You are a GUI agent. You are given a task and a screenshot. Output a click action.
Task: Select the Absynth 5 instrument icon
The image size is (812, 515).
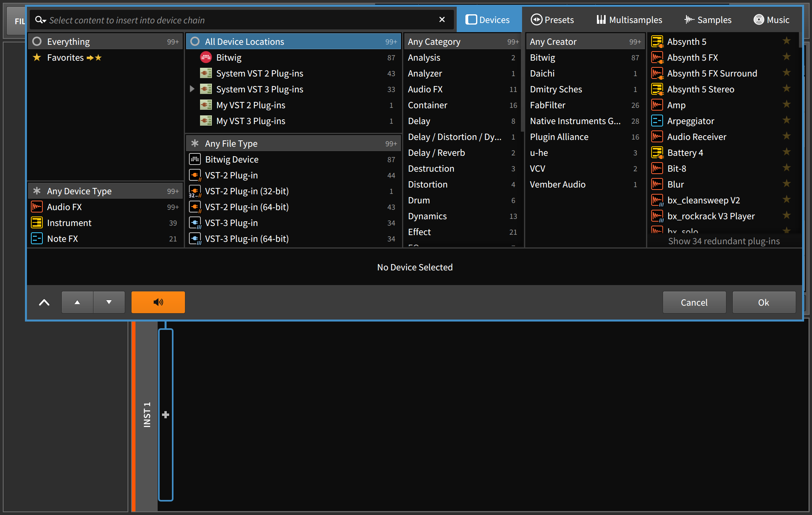point(657,41)
